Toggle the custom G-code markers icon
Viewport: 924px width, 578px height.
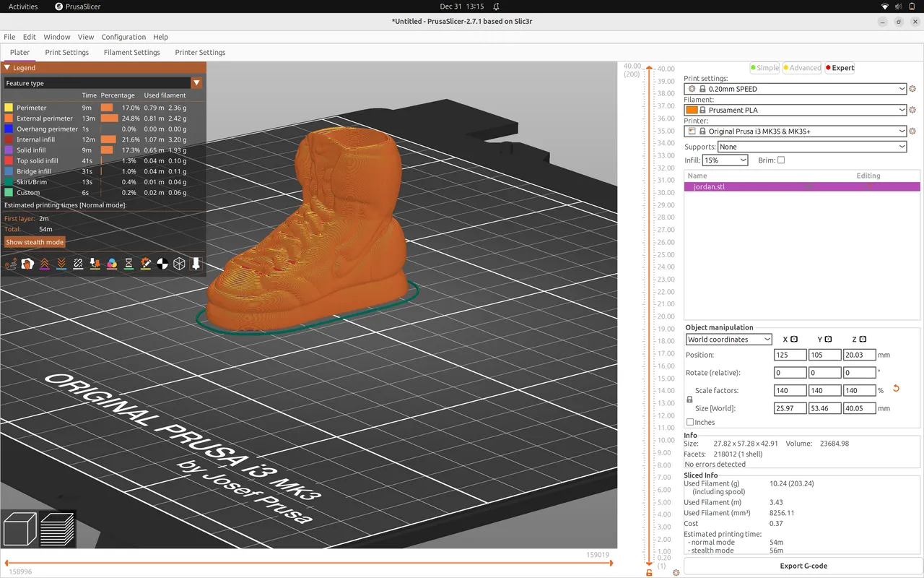146,264
